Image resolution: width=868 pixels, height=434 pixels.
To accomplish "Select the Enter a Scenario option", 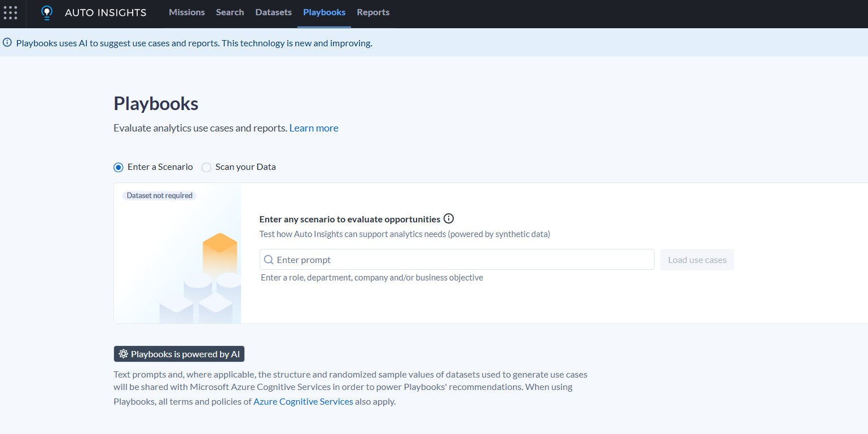I will tap(118, 167).
